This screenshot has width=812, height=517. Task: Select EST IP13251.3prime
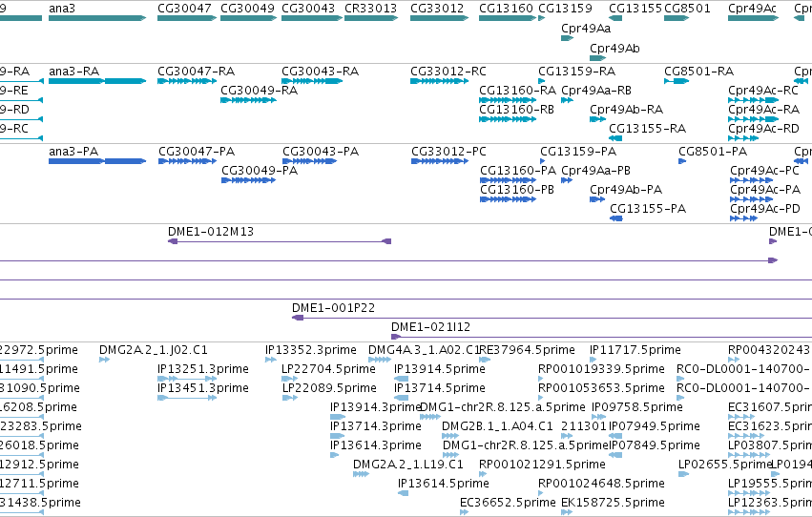pyautogui.click(x=187, y=379)
